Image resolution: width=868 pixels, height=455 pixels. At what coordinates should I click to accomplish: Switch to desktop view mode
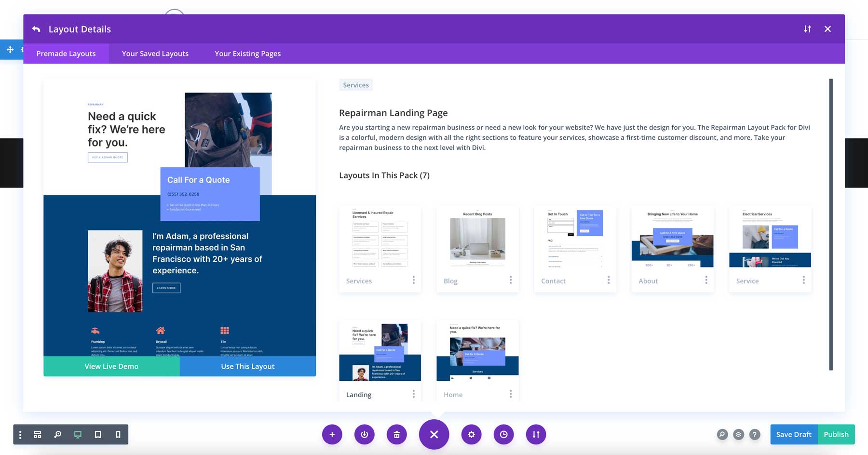(78, 434)
